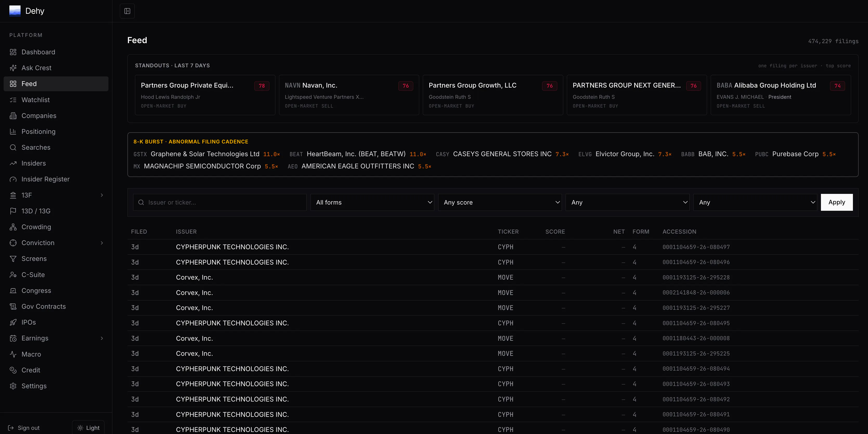The height and width of the screenshot is (434, 868).
Task: Open the Any score dropdown
Action: (x=500, y=202)
